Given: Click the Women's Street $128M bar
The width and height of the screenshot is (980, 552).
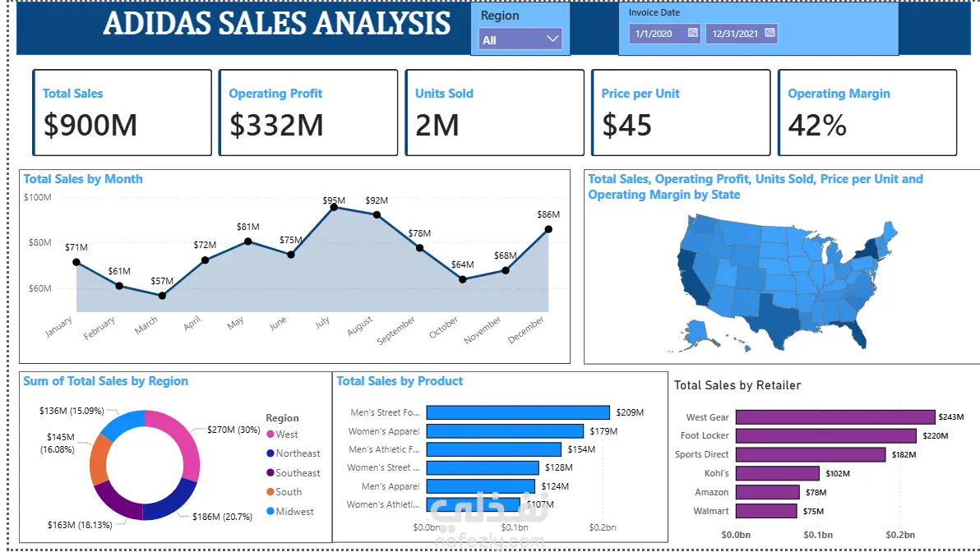Looking at the screenshot, I should [483, 467].
